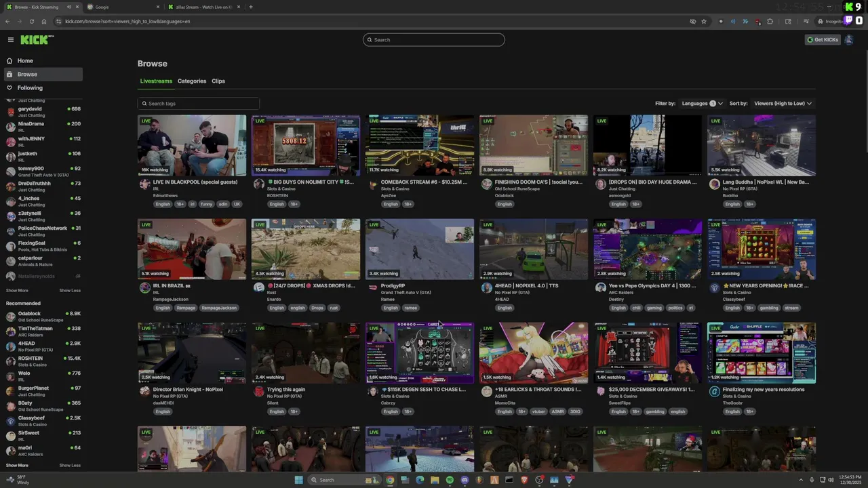The height and width of the screenshot is (488, 868).
Task: Open Brave browser from the taskbar
Action: (524, 480)
